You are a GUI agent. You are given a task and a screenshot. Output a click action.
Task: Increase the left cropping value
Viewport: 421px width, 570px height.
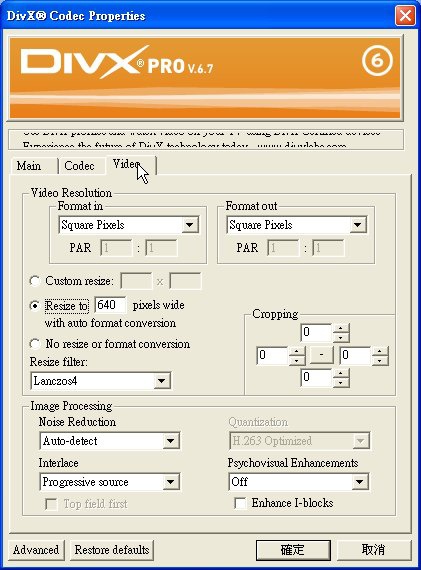pyautogui.click(x=297, y=351)
